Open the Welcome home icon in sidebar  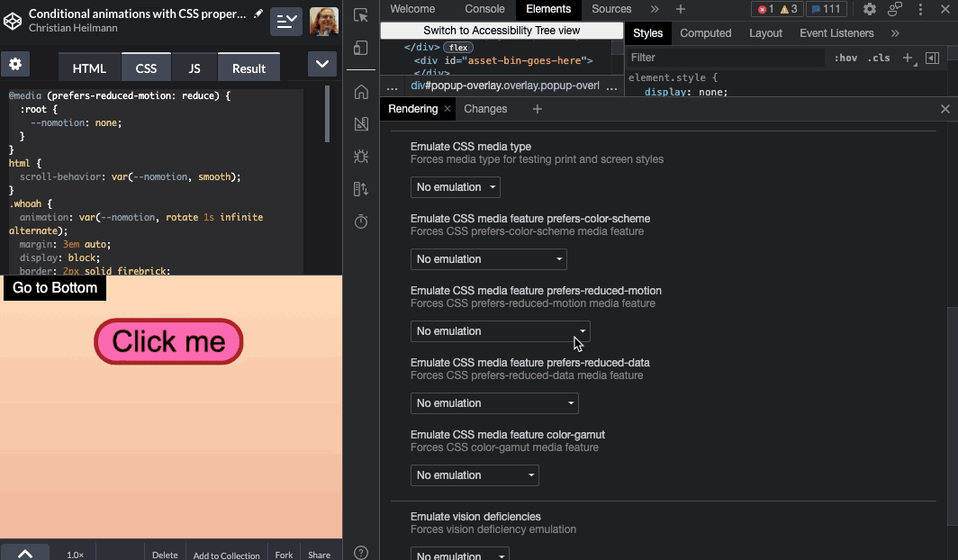[x=361, y=92]
